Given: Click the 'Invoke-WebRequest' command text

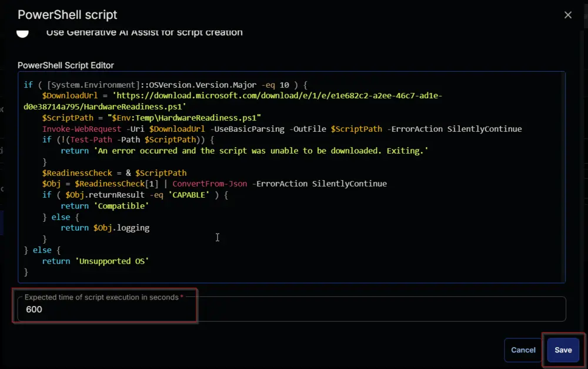Looking at the screenshot, I should click(82, 129).
